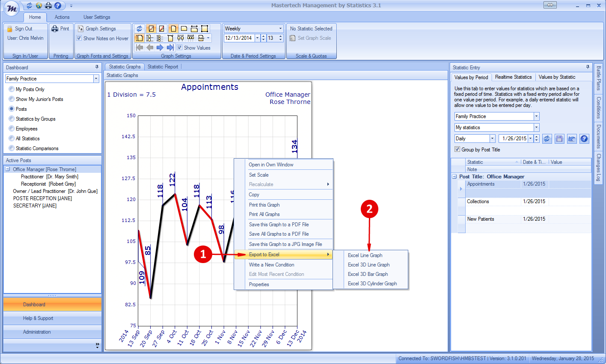This screenshot has height=364, width=606.
Task: Click the help icon in the title bar
Action: click(58, 6)
